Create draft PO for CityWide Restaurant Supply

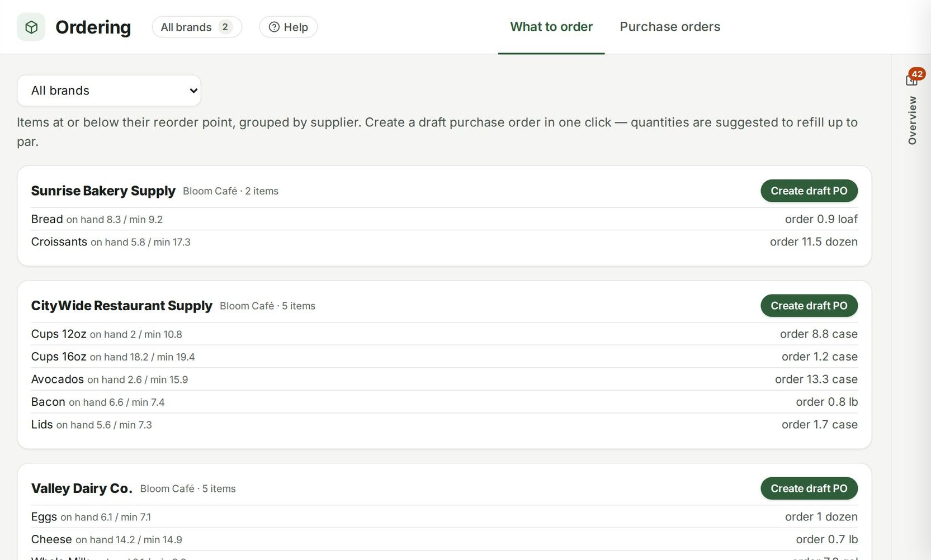tap(809, 306)
